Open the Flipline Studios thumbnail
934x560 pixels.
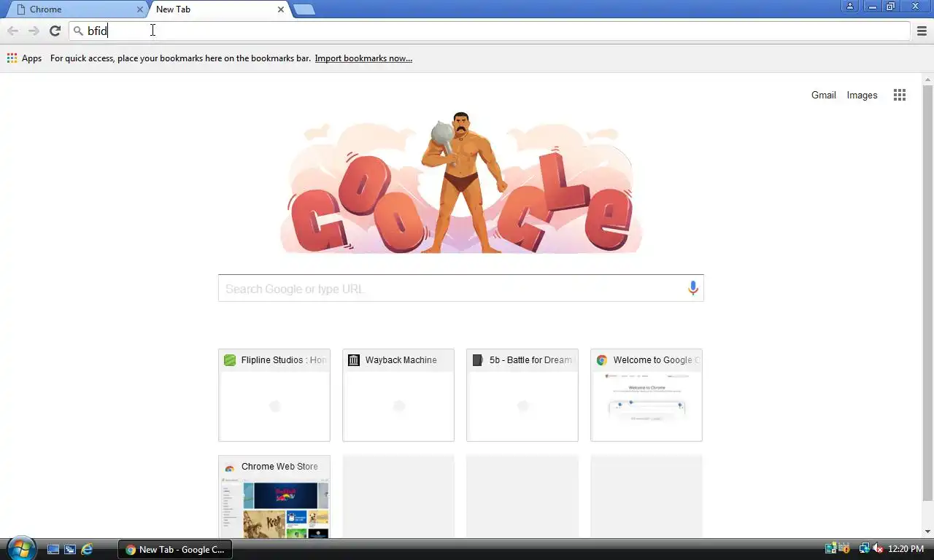click(274, 395)
